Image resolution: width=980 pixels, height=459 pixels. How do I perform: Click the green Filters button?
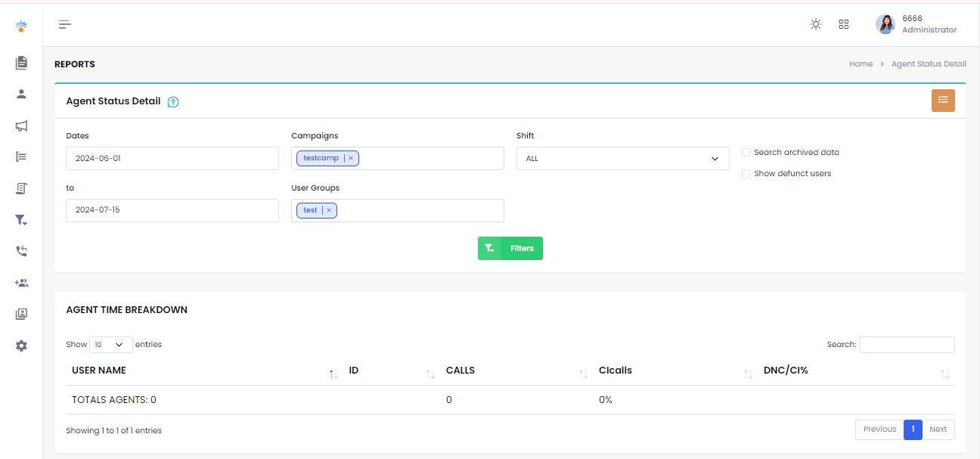(x=510, y=248)
